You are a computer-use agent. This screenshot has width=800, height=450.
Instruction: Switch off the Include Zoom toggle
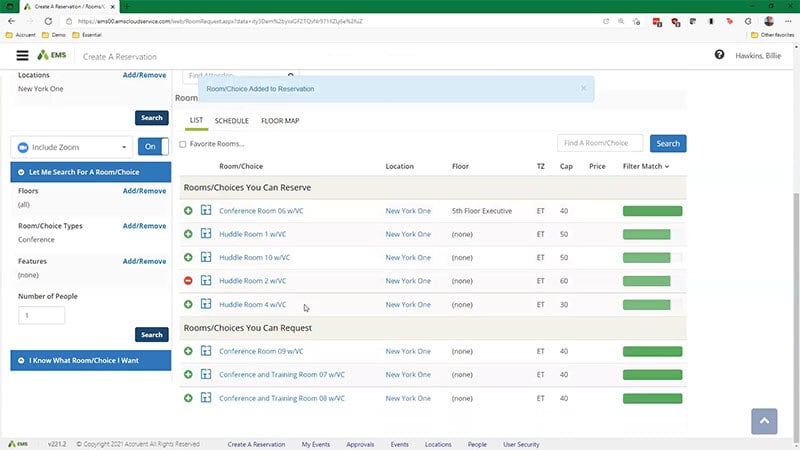pyautogui.click(x=152, y=146)
